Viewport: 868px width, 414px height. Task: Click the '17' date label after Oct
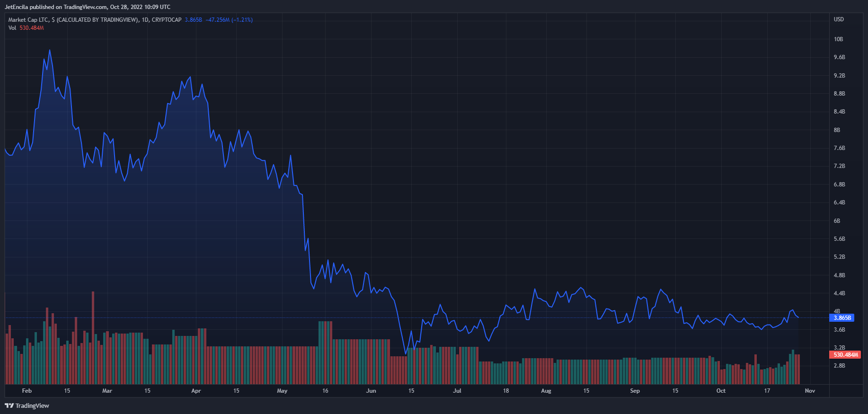pos(767,391)
